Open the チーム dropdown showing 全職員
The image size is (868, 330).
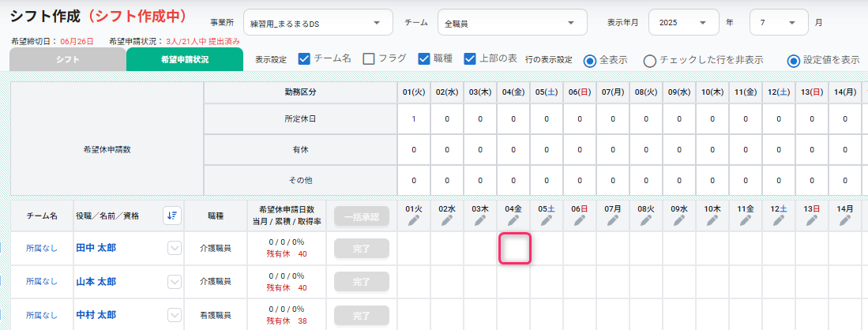(513, 23)
